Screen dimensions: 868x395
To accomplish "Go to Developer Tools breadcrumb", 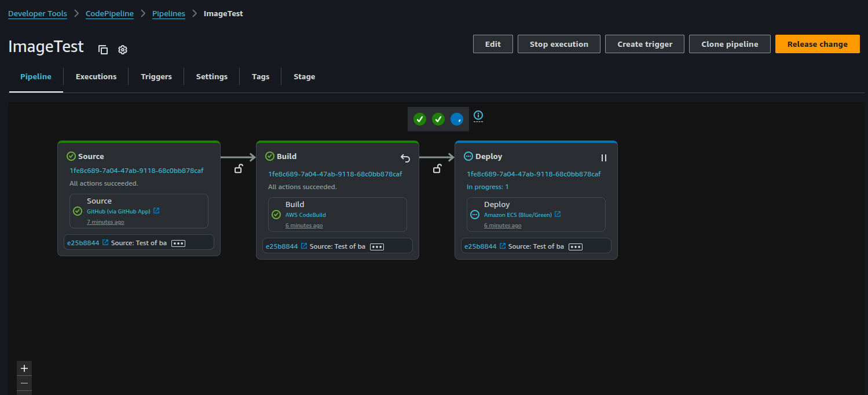I will (x=38, y=13).
